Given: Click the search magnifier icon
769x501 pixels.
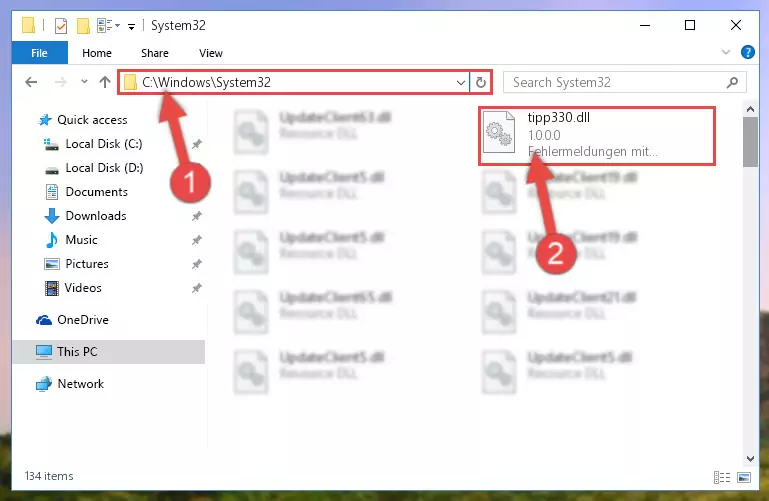Looking at the screenshot, I should point(732,82).
